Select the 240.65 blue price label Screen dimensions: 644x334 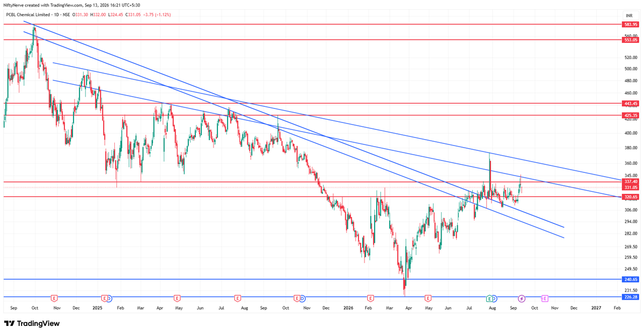(631, 279)
